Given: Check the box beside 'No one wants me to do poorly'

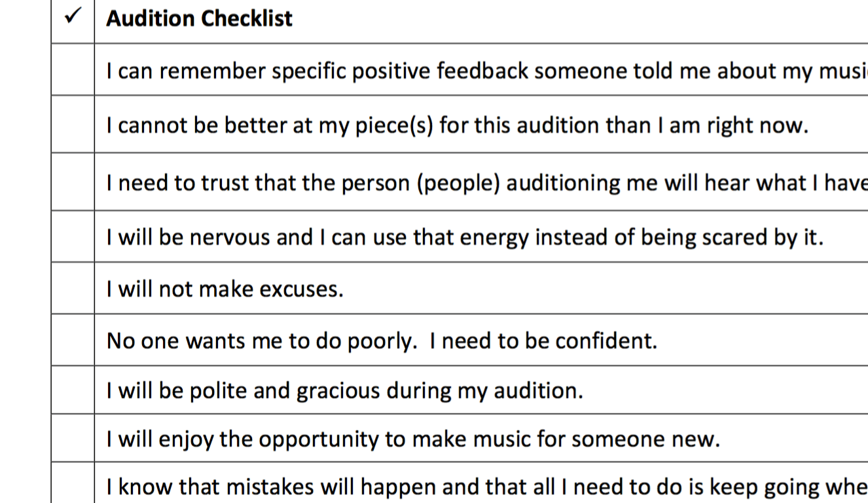Looking at the screenshot, I should click(x=73, y=340).
